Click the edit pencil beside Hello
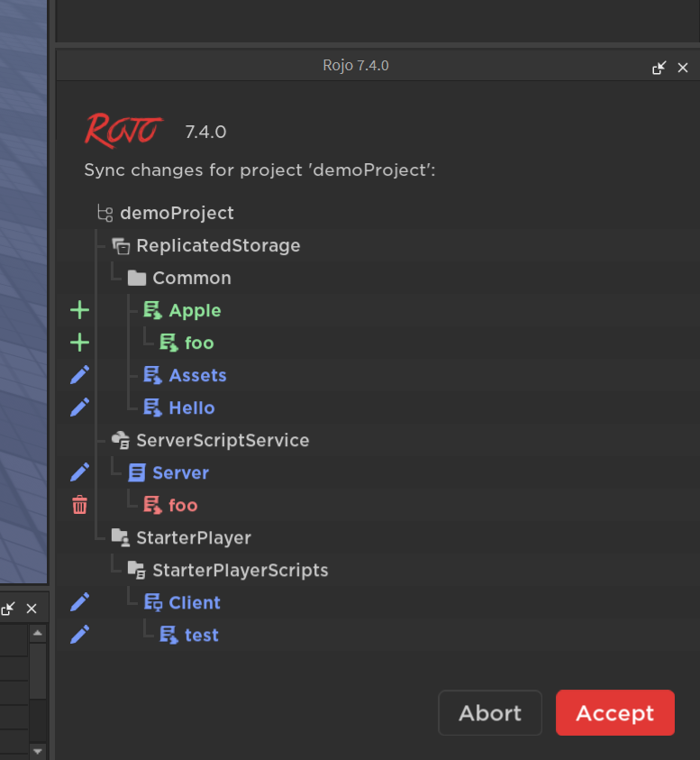Image resolution: width=700 pixels, height=760 pixels. click(79, 407)
